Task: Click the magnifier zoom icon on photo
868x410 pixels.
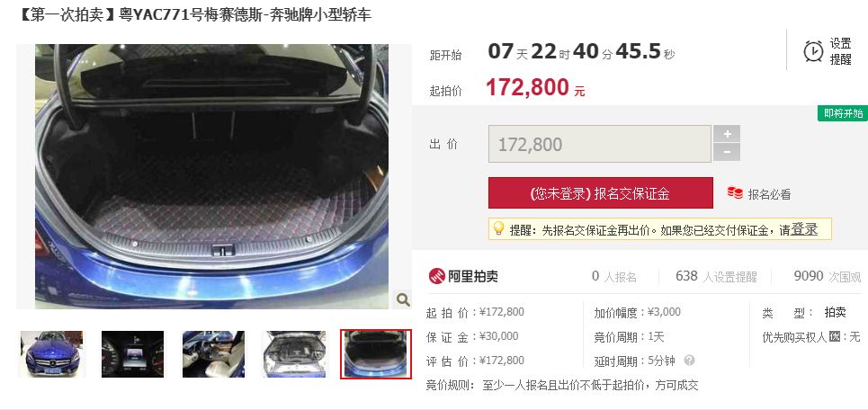Action: pos(403,300)
